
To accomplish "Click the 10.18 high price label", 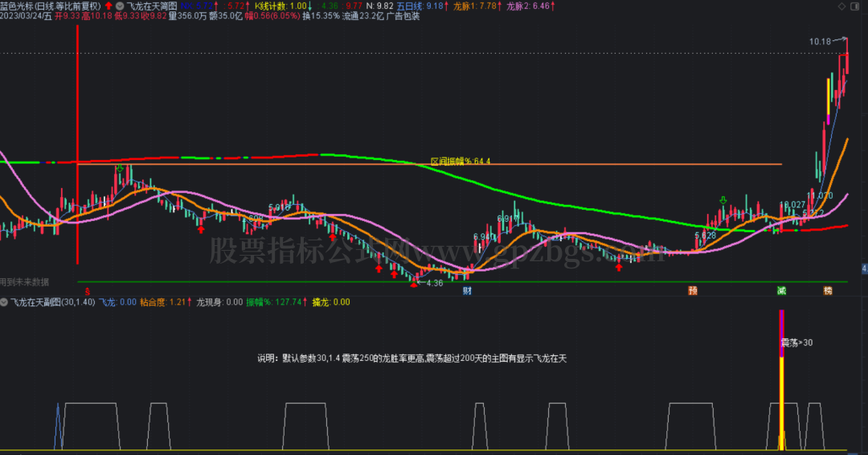I will point(820,42).
